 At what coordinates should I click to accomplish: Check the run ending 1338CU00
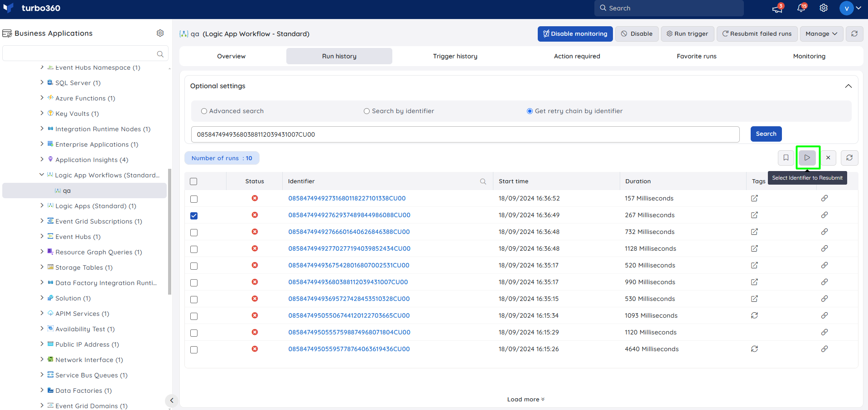tap(194, 199)
